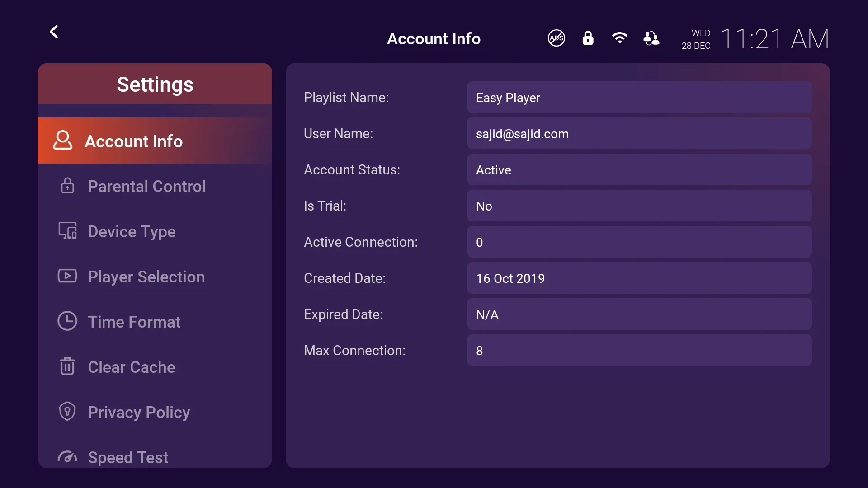Click the 16 Oct 2019 created date
868x488 pixels.
point(639,278)
